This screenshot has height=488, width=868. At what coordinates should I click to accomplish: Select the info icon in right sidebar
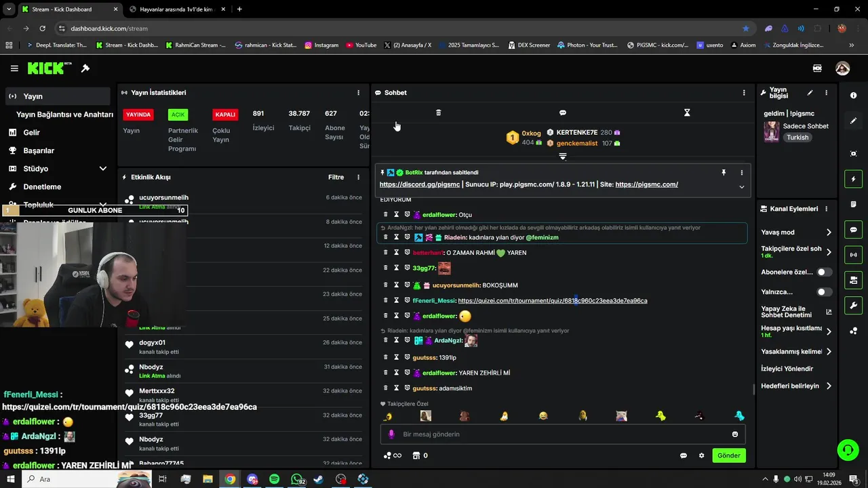[x=853, y=96]
